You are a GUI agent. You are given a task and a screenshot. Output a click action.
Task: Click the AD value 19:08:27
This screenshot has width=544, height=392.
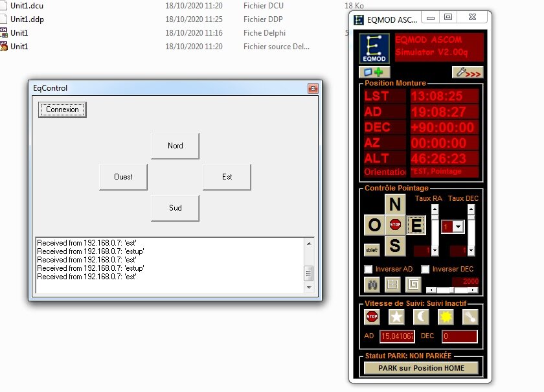coord(444,112)
